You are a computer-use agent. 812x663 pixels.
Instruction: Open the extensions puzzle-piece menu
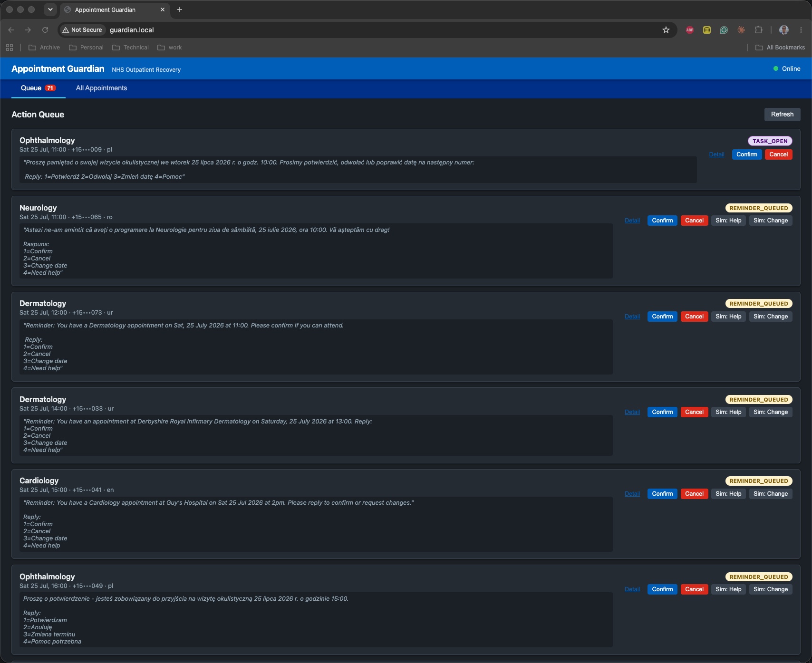point(758,30)
